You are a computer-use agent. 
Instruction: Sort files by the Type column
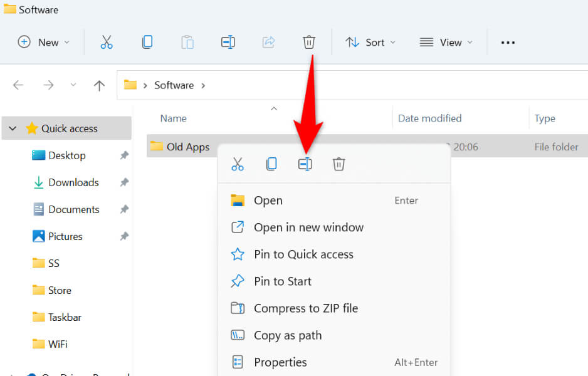(x=545, y=119)
